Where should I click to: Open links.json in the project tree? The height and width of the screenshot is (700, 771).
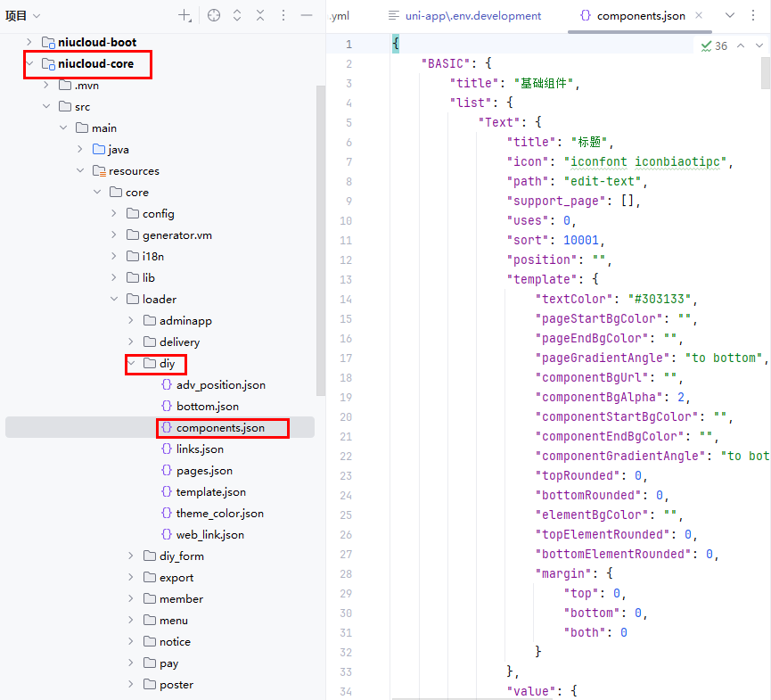pyautogui.click(x=200, y=449)
